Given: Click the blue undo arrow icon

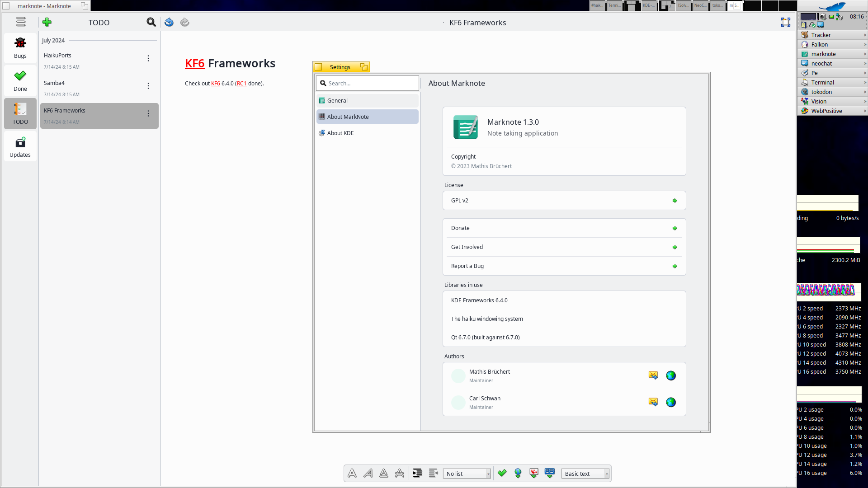Looking at the screenshot, I should point(169,22).
